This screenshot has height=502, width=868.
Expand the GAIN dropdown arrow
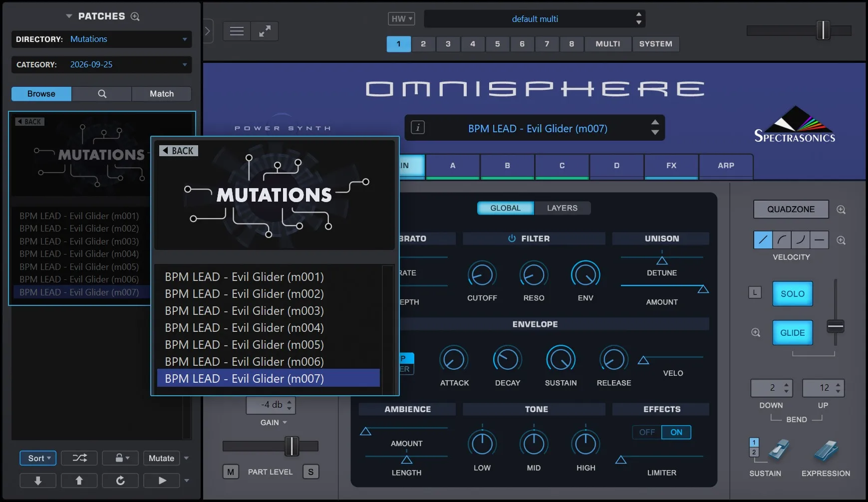(285, 423)
